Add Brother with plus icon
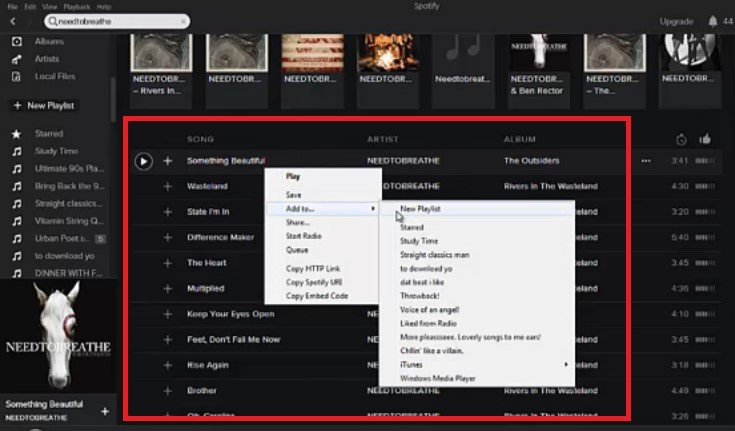 pos(167,391)
